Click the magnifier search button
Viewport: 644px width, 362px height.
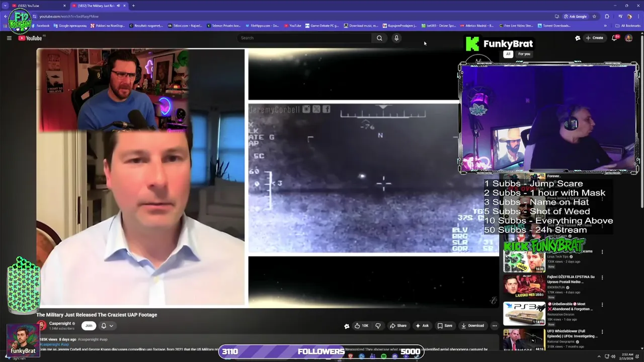(x=379, y=38)
